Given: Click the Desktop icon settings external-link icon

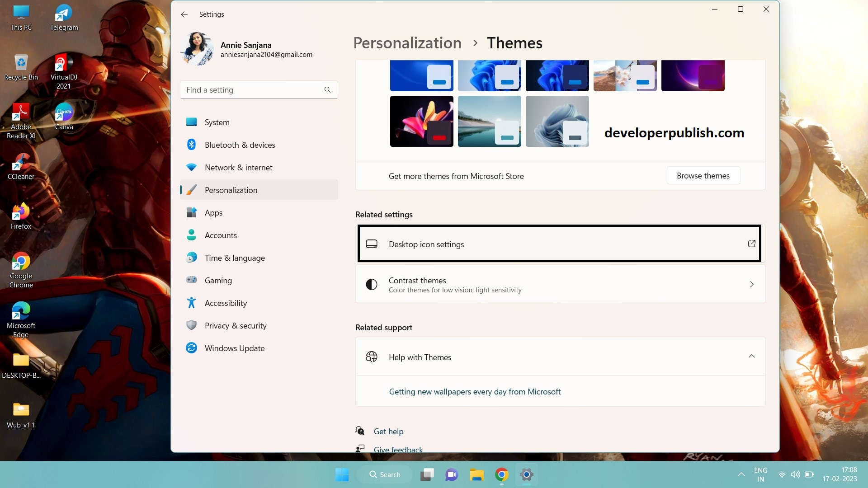Looking at the screenshot, I should coord(751,244).
